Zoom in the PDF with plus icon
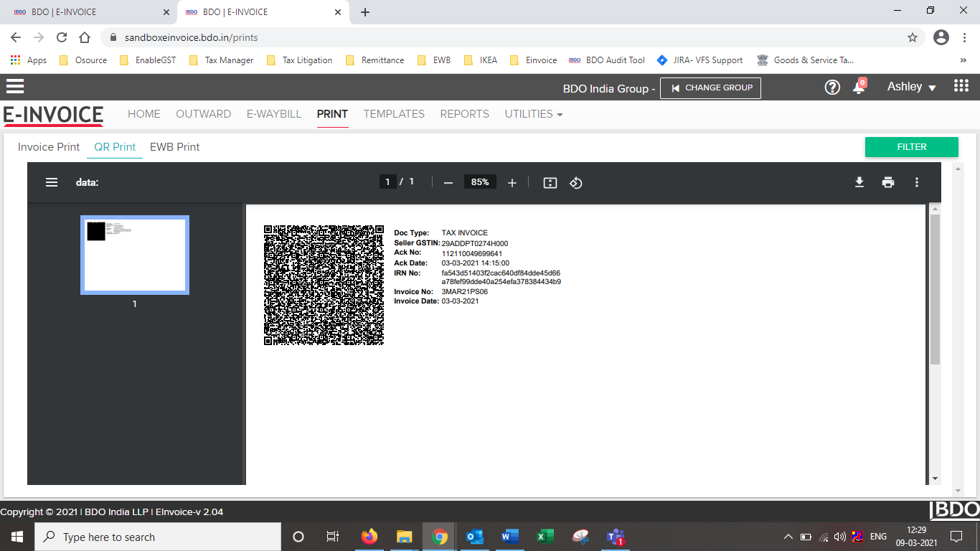 [512, 183]
